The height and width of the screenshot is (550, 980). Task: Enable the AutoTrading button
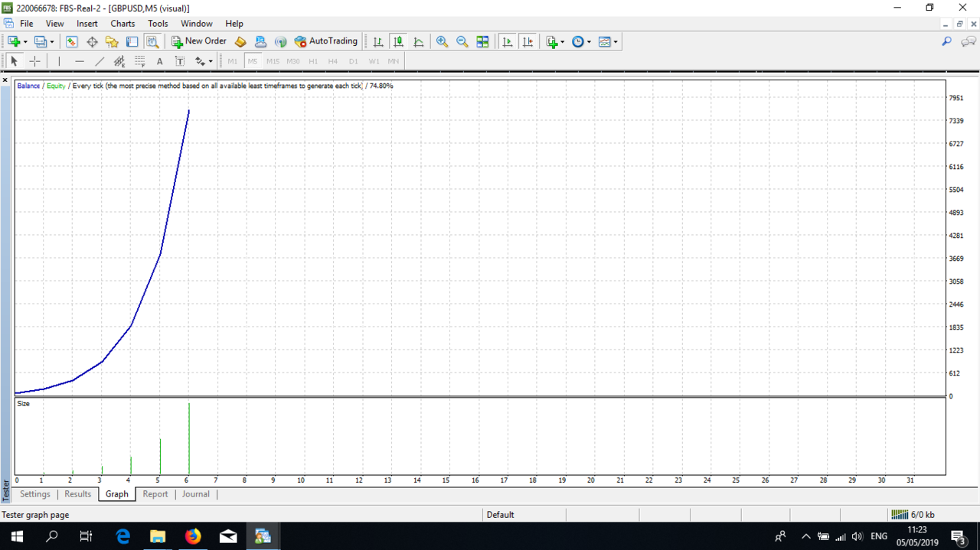click(326, 41)
